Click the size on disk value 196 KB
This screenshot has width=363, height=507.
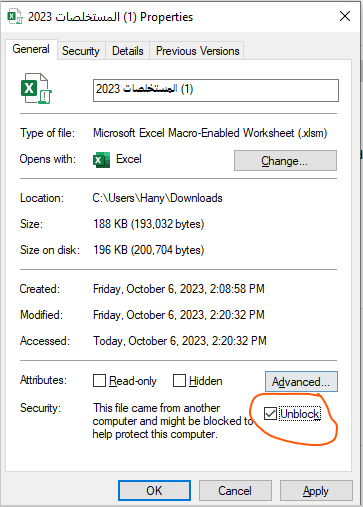coord(149,250)
